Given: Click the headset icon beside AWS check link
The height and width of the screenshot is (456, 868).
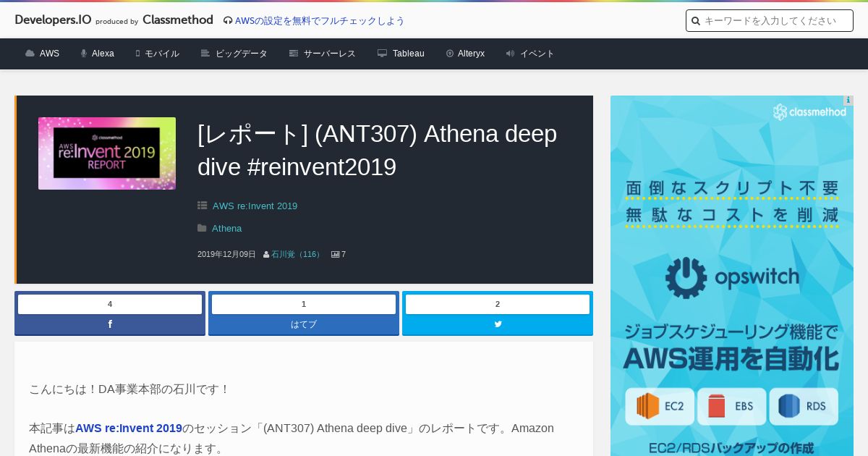Looking at the screenshot, I should coord(228,21).
